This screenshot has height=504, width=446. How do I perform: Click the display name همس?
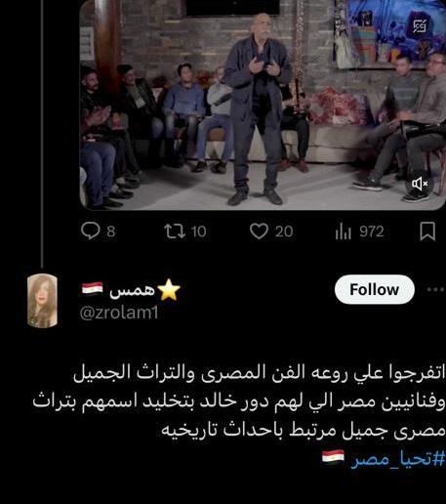click(x=132, y=289)
